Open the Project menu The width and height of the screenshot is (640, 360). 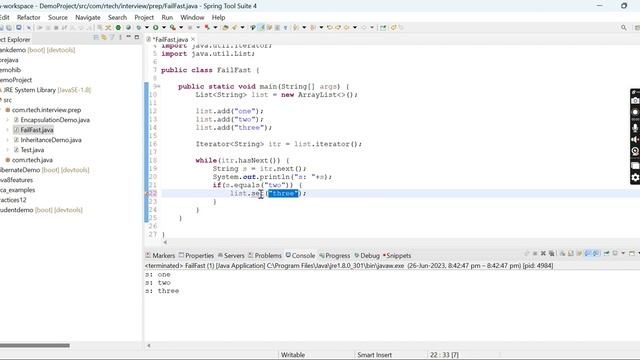[144, 18]
